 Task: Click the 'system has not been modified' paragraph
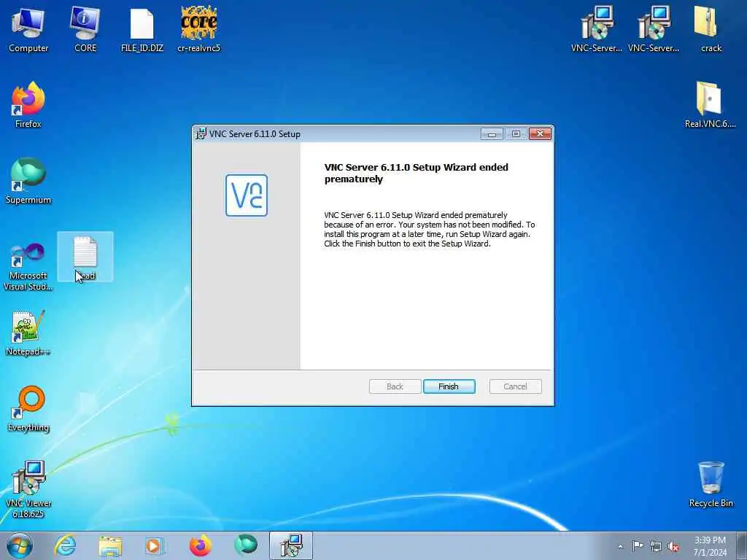[x=429, y=229]
